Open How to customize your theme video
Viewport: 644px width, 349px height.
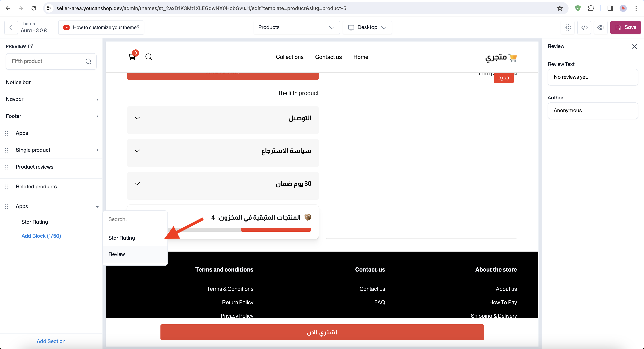(101, 27)
